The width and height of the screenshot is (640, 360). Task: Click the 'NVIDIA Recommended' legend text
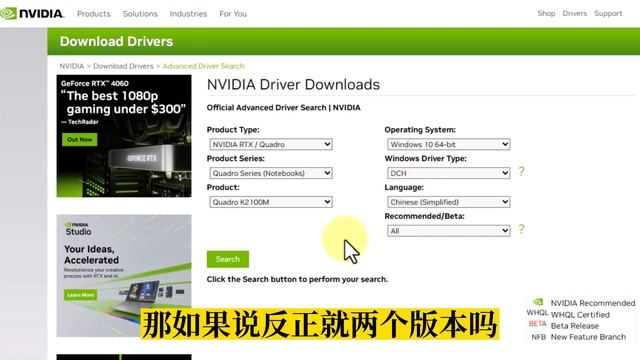coord(593,303)
